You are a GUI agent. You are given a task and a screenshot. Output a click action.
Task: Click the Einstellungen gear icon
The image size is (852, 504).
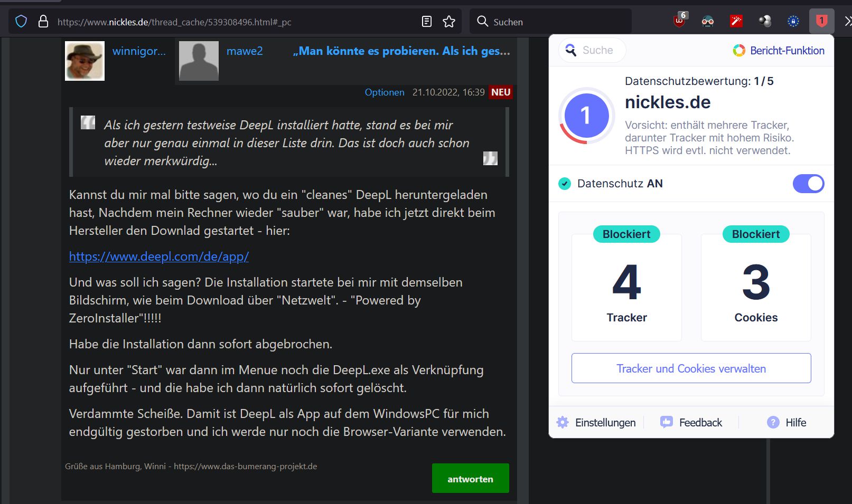(x=563, y=422)
